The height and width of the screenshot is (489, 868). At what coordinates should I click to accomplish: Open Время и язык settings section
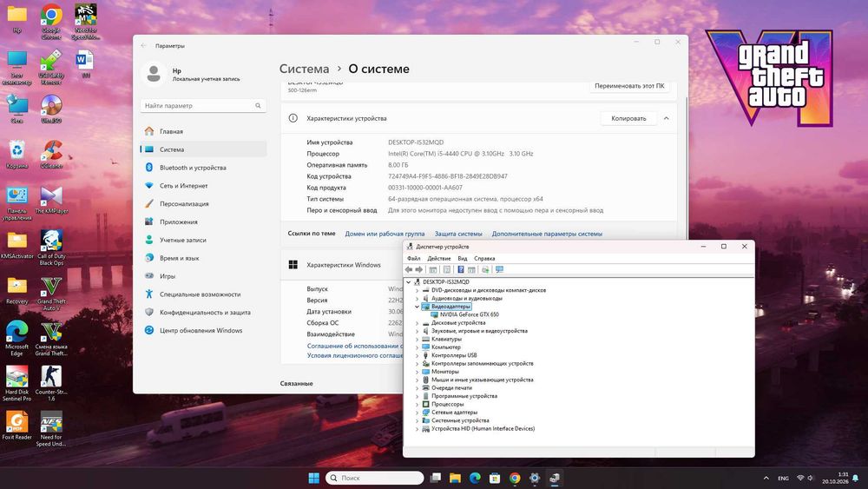point(203,258)
